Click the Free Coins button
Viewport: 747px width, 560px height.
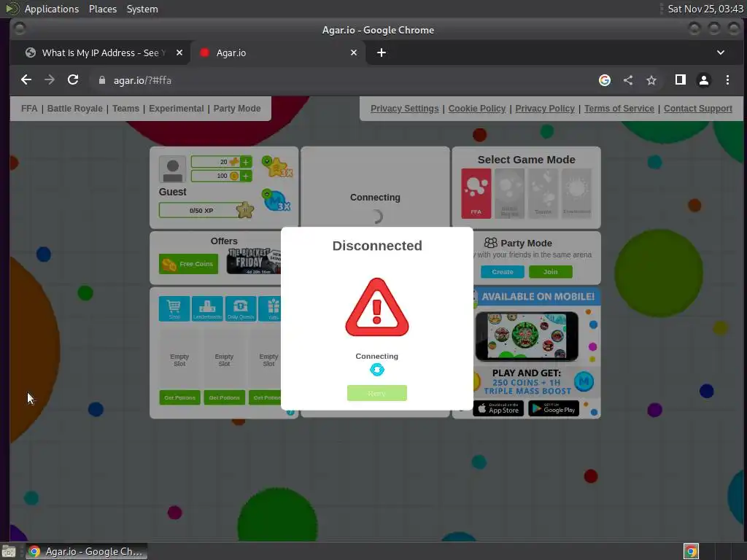point(189,264)
